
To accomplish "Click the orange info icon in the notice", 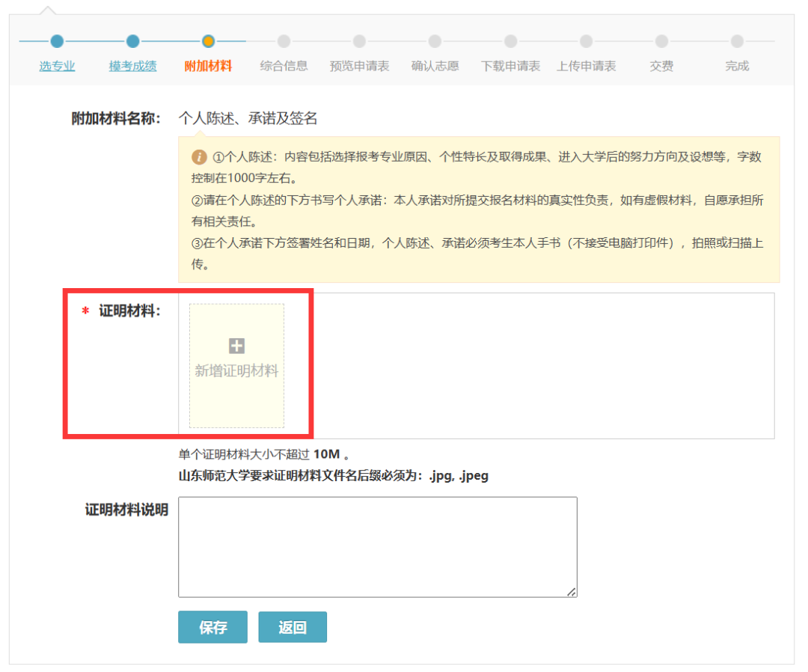I will point(199,157).
